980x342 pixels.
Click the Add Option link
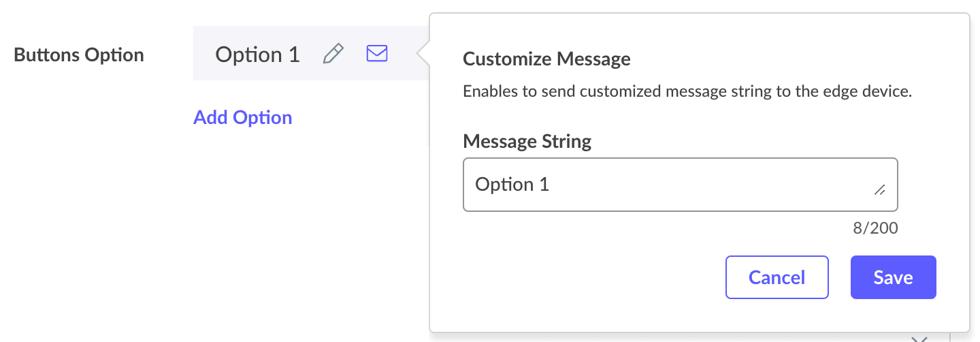(243, 117)
